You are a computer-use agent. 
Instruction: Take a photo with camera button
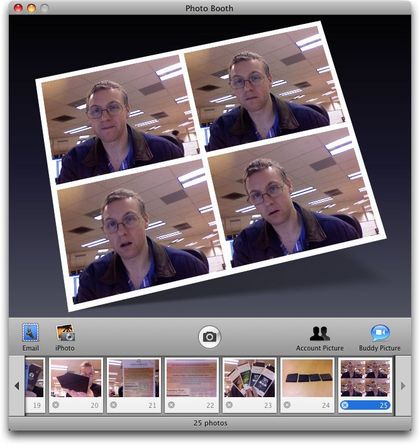tap(209, 337)
